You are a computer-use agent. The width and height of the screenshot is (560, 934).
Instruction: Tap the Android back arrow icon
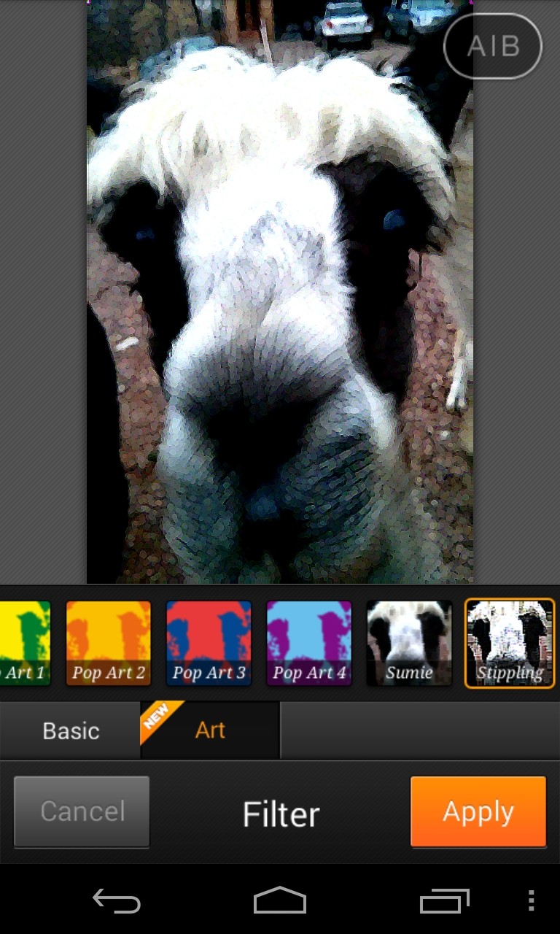[117, 901]
